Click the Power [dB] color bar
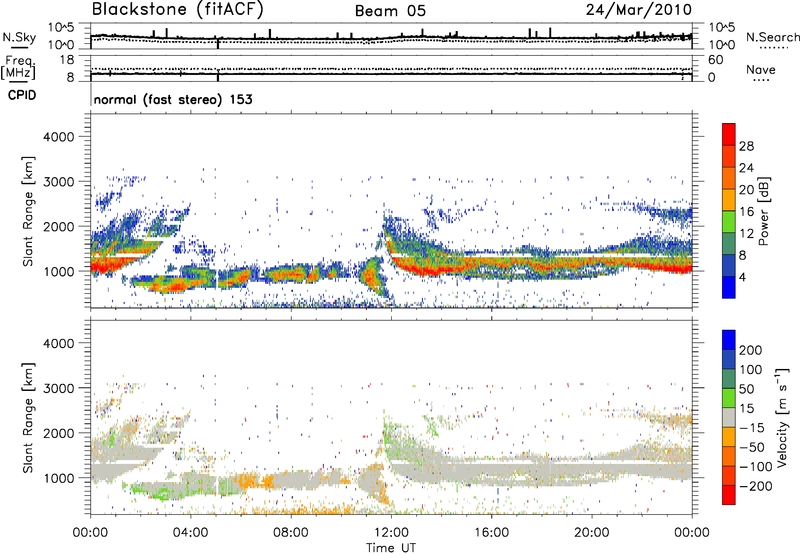The height and width of the screenshot is (554, 800). point(729,210)
